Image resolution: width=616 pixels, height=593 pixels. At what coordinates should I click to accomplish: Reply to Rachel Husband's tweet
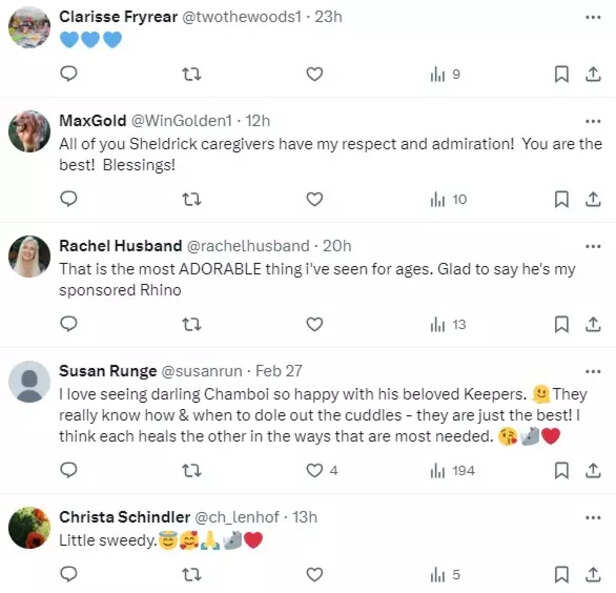[69, 324]
